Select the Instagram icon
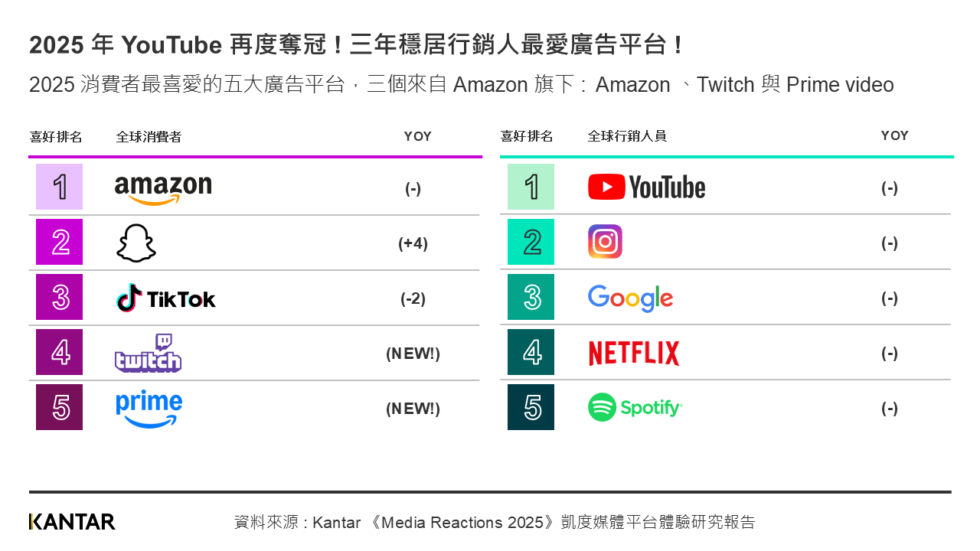 [605, 242]
